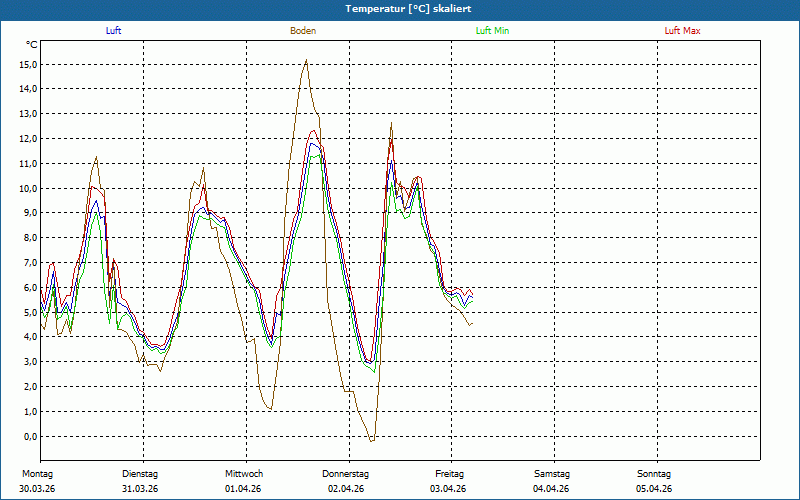
Task: Select the Montag day label
Action: [37, 473]
